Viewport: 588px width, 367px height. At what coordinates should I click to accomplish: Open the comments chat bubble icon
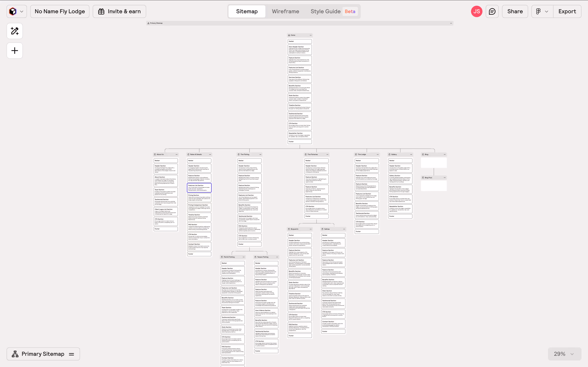pyautogui.click(x=492, y=11)
